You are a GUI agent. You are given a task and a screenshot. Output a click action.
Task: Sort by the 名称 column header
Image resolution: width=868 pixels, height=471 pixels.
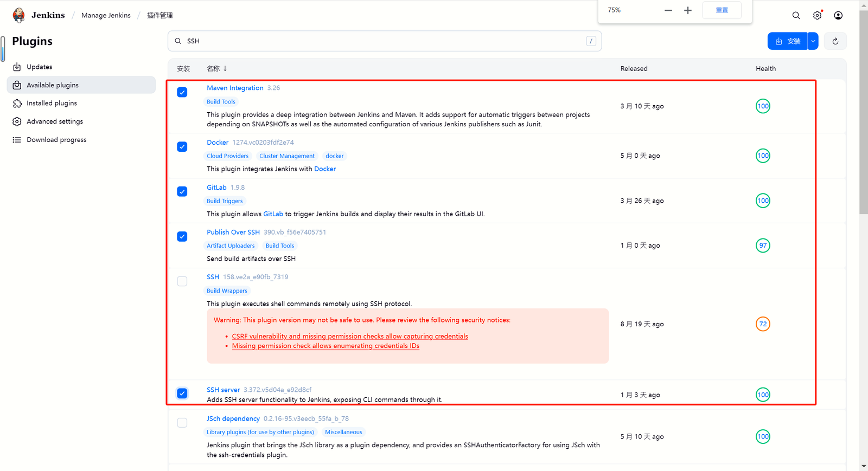[x=216, y=68]
